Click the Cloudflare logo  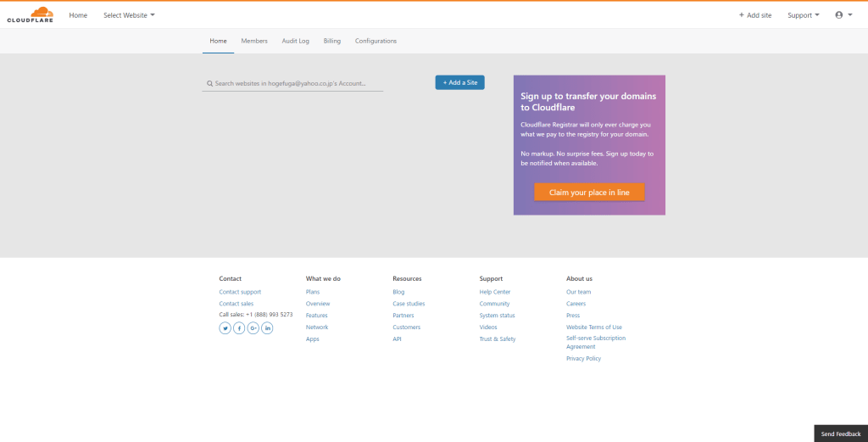(x=31, y=15)
